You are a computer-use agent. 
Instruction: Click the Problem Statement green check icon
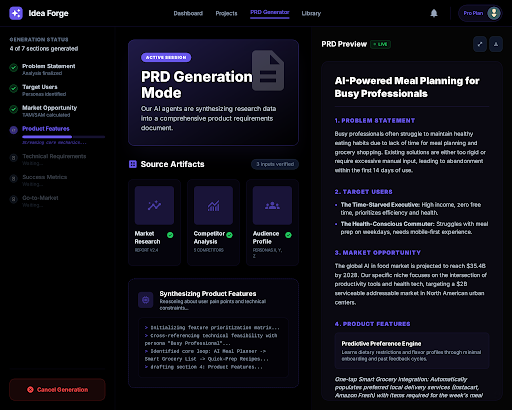click(13, 68)
